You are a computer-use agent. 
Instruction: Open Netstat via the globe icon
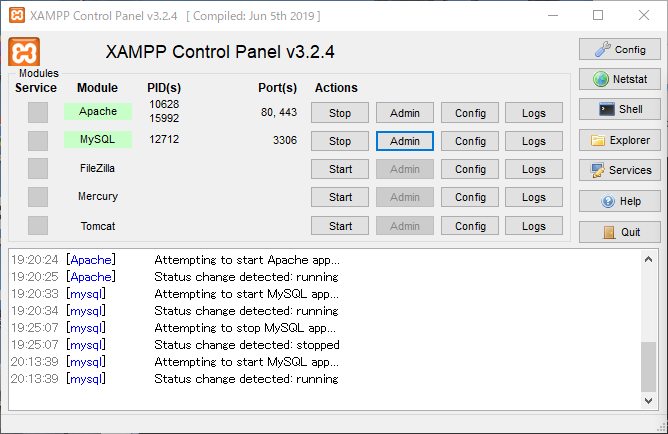point(619,79)
